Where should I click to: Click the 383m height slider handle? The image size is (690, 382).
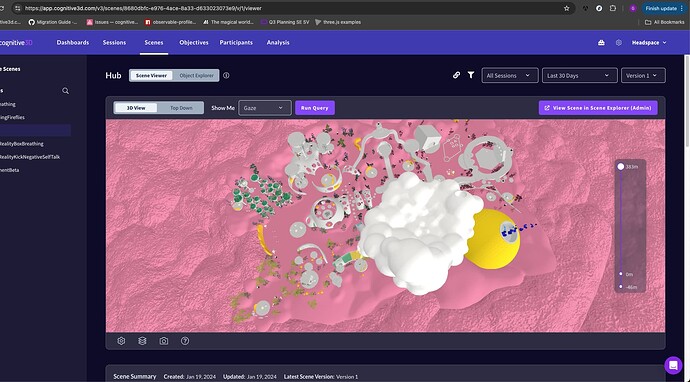click(621, 167)
